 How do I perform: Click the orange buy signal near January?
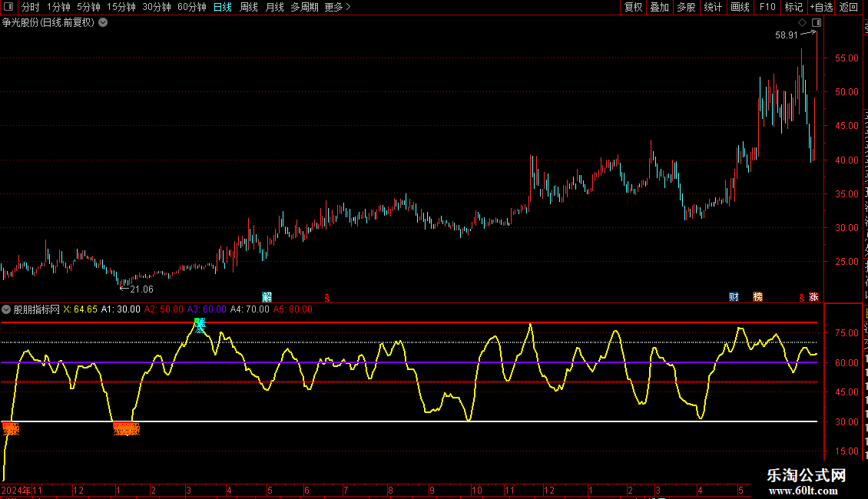pyautogui.click(x=126, y=428)
